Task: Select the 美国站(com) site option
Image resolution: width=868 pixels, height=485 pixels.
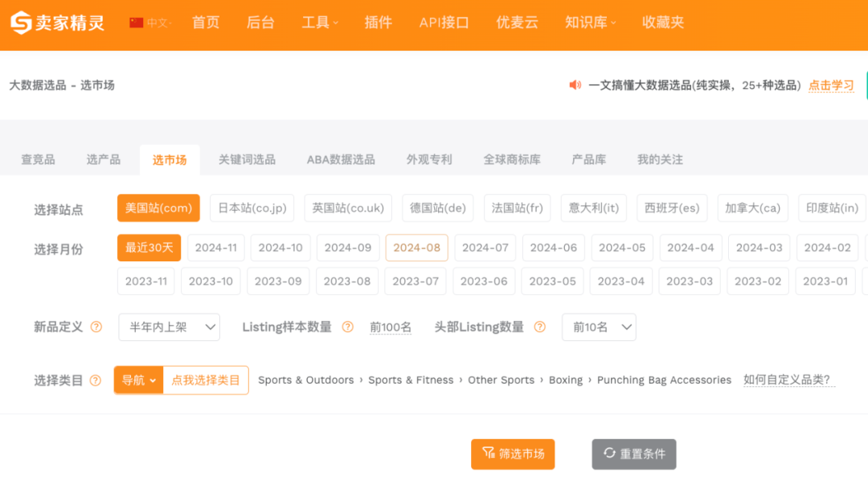Action: (x=158, y=208)
